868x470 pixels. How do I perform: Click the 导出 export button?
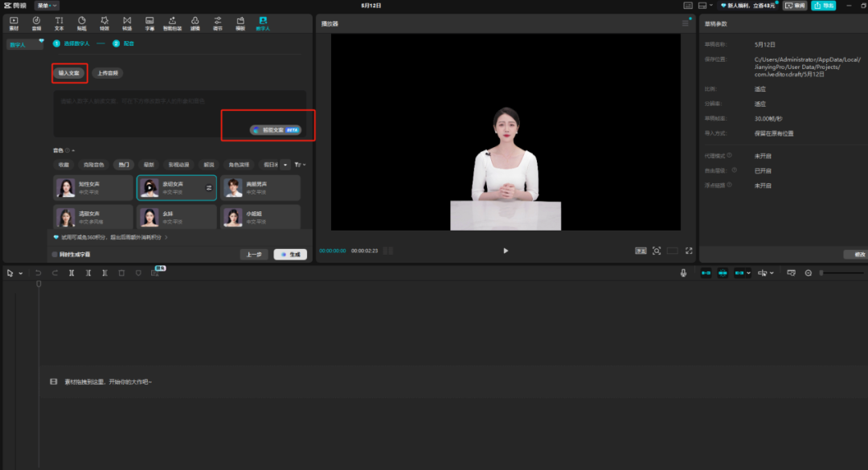(823, 6)
